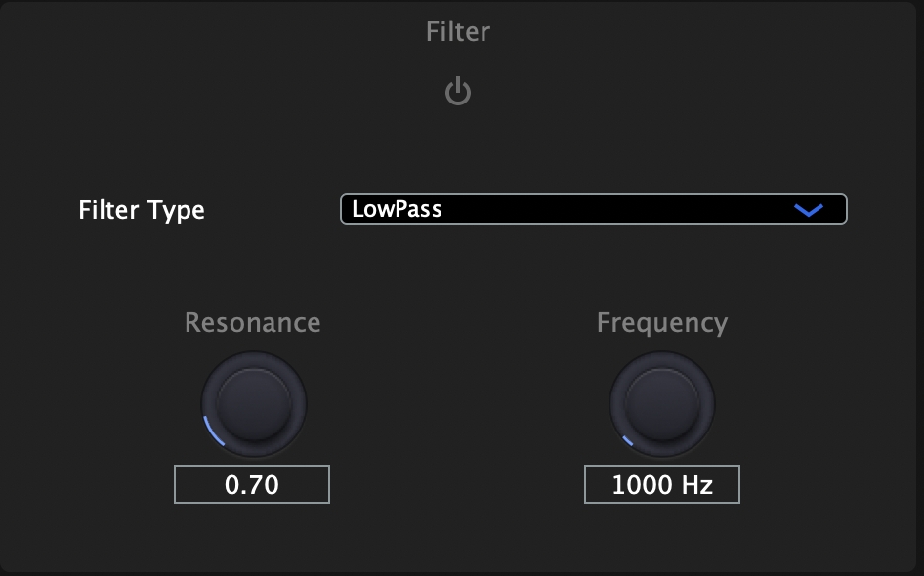The image size is (924, 576).
Task: Select the Resonance value field showing 0.70
Action: click(252, 484)
